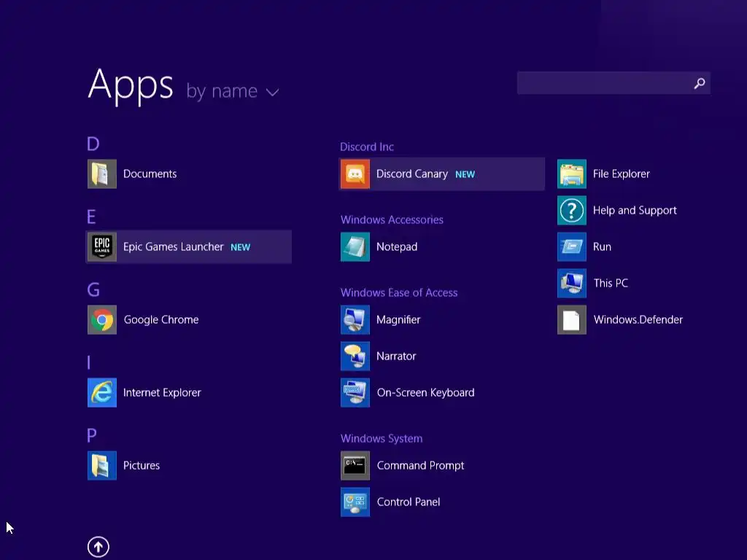Click the 'Apps' page title
Image resolution: width=747 pixels, height=560 pixels.
[130, 86]
